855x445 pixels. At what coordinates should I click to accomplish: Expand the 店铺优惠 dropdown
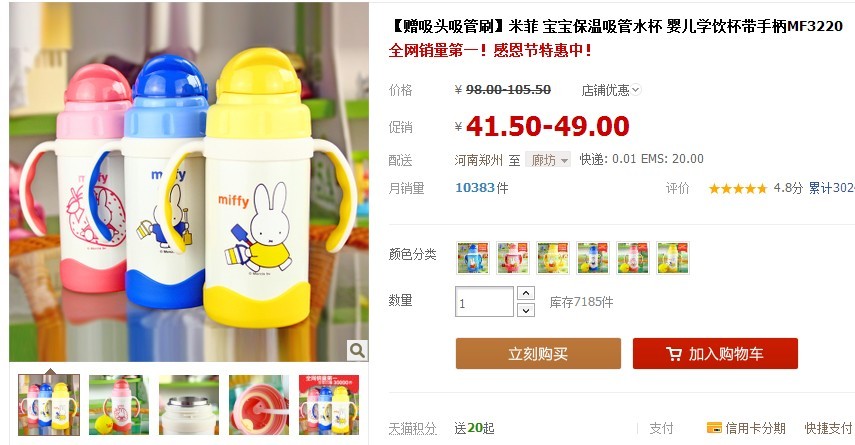pyautogui.click(x=611, y=90)
